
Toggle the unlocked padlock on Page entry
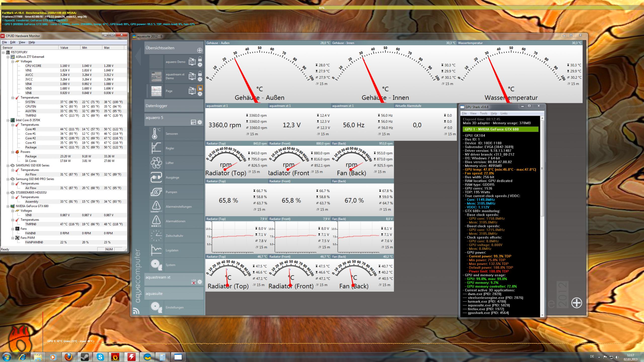tap(200, 88)
